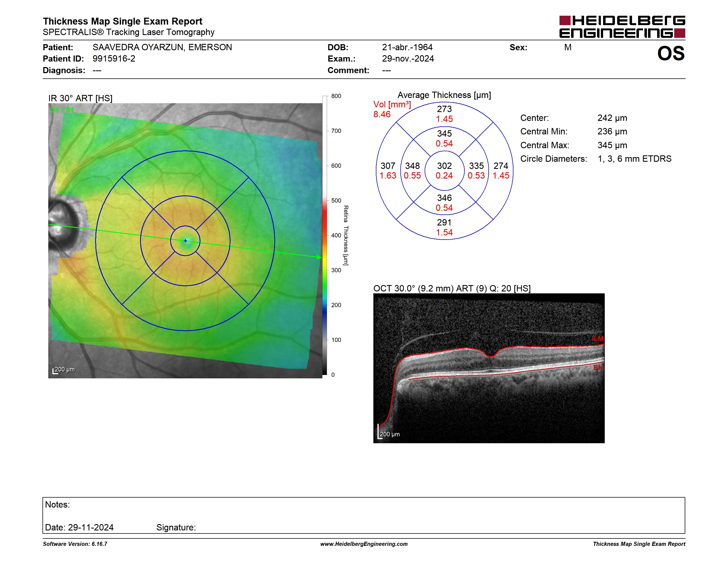Click the 'Retina Thickness [µm]' axis label

(x=346, y=235)
